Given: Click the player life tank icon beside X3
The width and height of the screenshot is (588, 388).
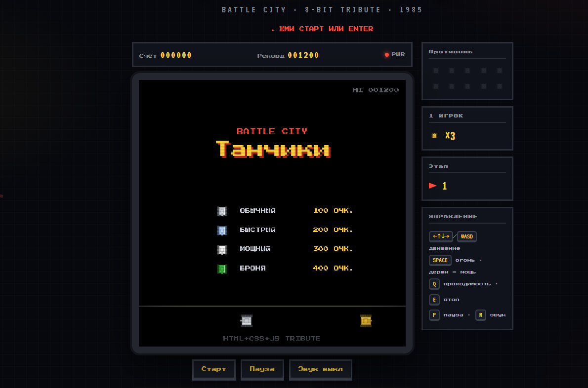Looking at the screenshot, I should (434, 136).
